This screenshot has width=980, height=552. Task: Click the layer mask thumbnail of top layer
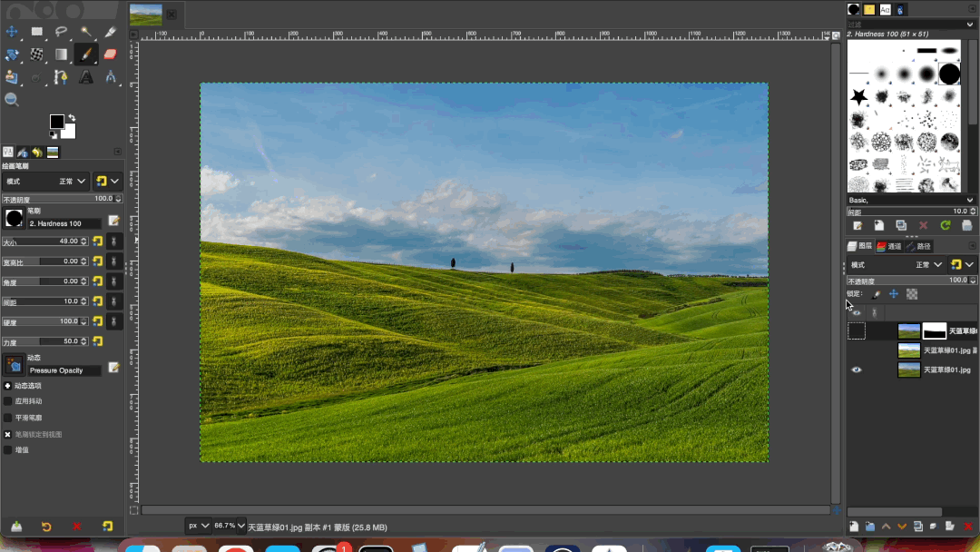935,330
